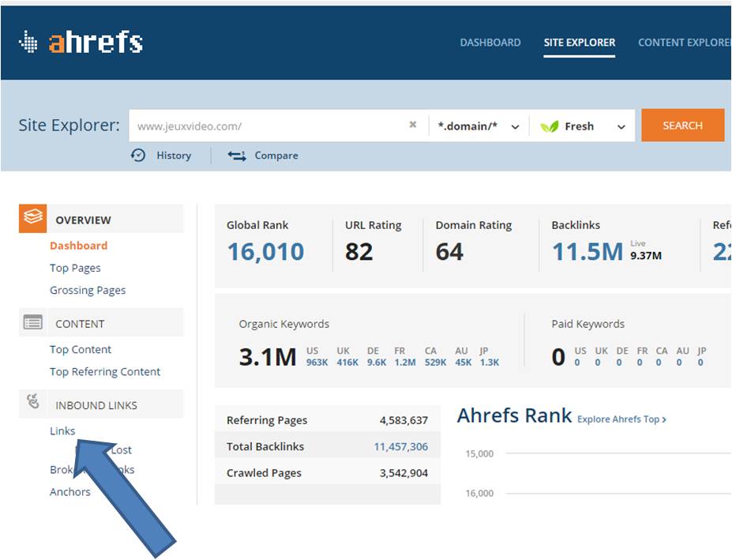Open Links under Inbound Links
The image size is (732, 560).
62,430
